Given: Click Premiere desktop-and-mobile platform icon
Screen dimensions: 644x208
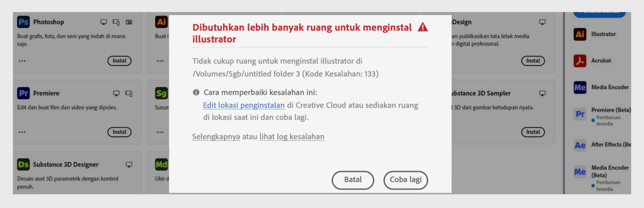Looking at the screenshot, I should [x=129, y=93].
